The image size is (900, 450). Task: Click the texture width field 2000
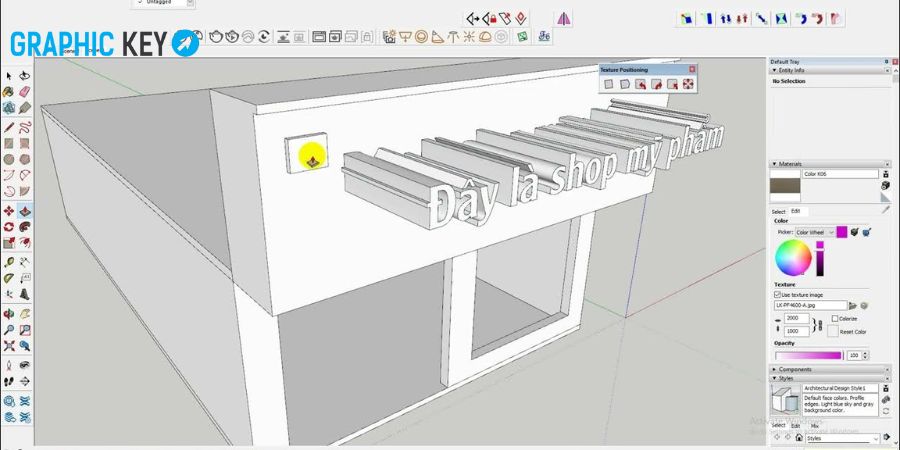tap(796, 318)
